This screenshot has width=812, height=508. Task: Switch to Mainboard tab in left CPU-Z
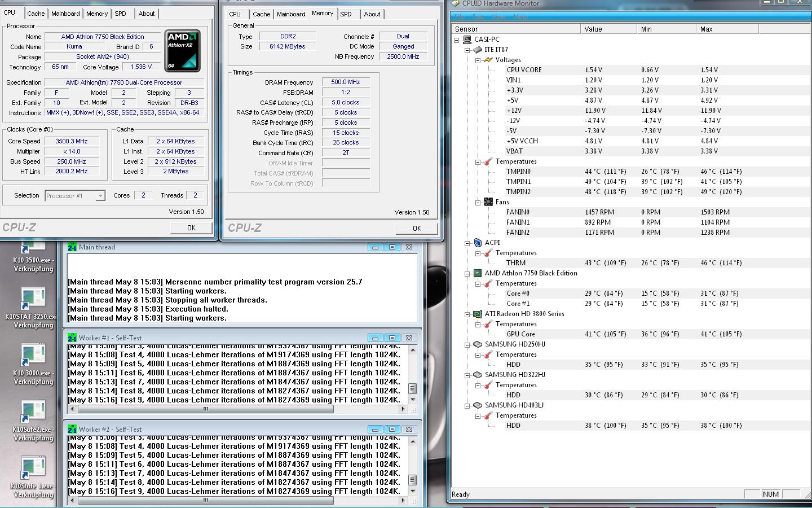[x=65, y=14]
